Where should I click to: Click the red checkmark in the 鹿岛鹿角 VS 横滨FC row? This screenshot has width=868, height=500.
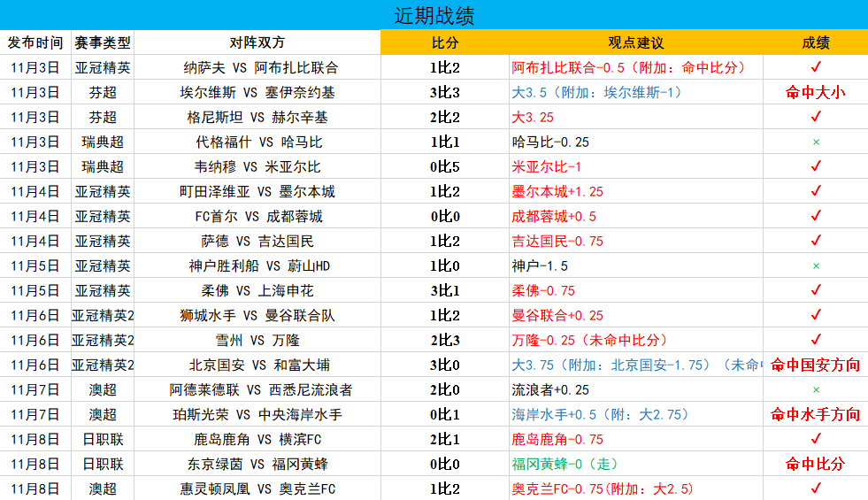point(816,439)
